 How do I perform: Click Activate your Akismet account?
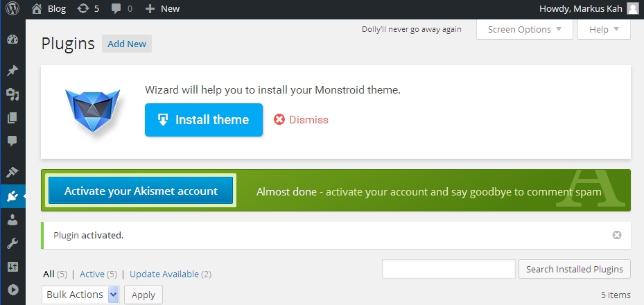pos(141,191)
